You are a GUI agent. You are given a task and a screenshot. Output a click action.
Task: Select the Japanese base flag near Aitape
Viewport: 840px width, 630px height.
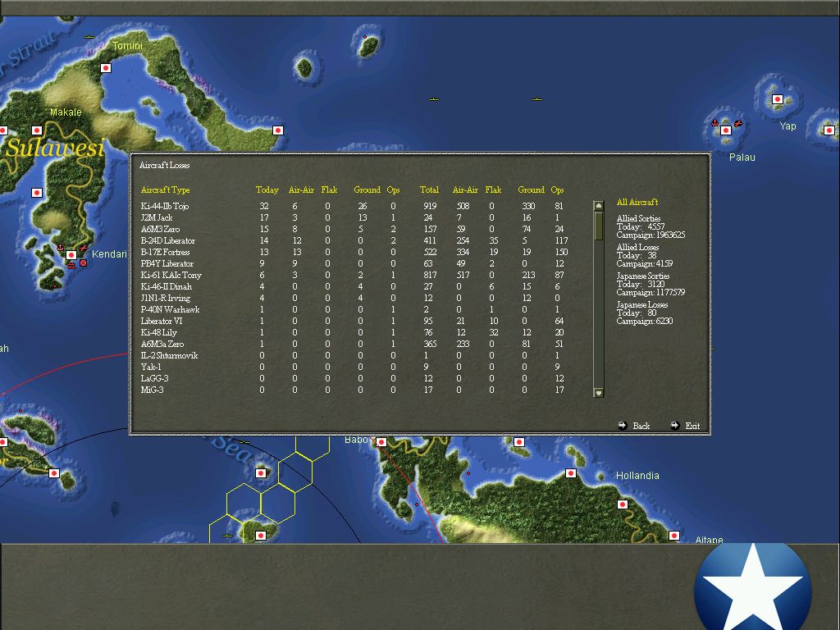[x=674, y=536]
